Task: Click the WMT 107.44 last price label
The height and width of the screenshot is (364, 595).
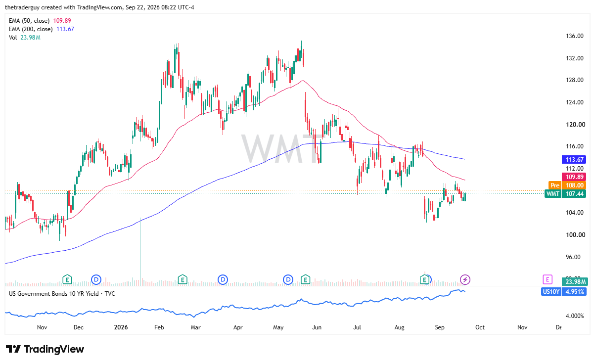Action: pos(565,194)
